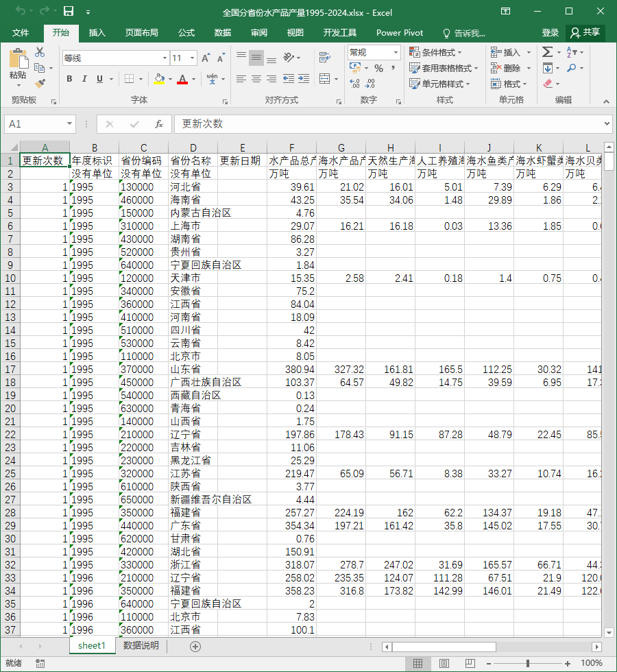The width and height of the screenshot is (617, 672).
Task: Click the Format Painter brush icon
Action: tap(40, 83)
